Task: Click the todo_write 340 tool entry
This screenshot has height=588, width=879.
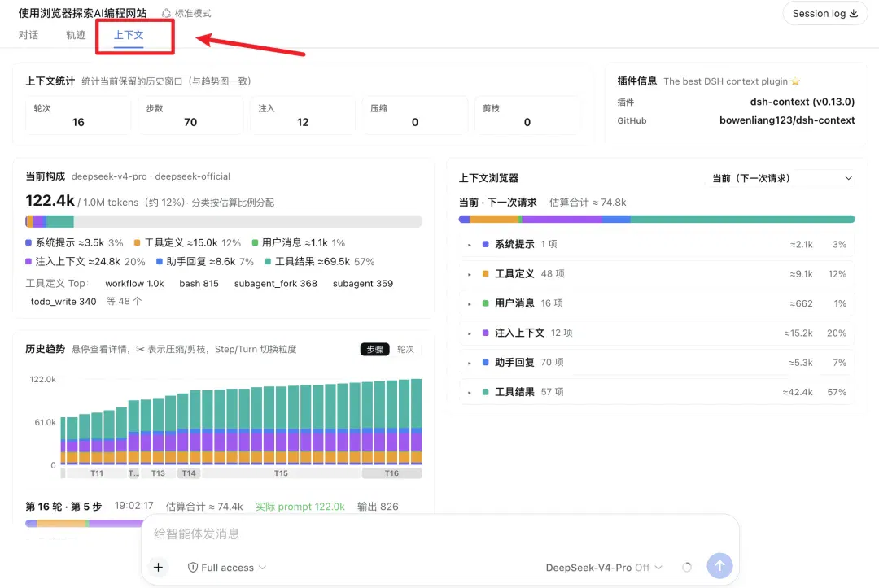Action: [x=63, y=301]
